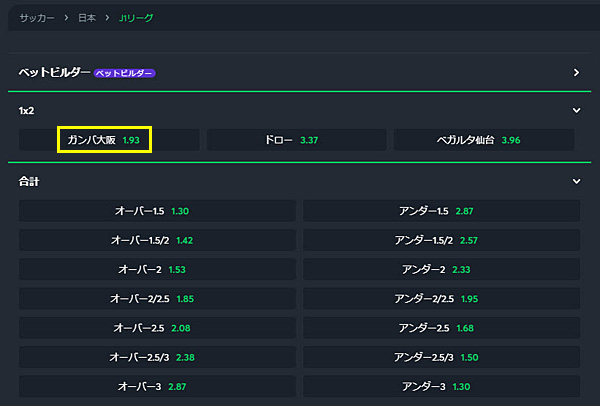This screenshot has height=406, width=600.
Task: Bet on ガンバ大阪 at 1.93
Action: point(105,140)
